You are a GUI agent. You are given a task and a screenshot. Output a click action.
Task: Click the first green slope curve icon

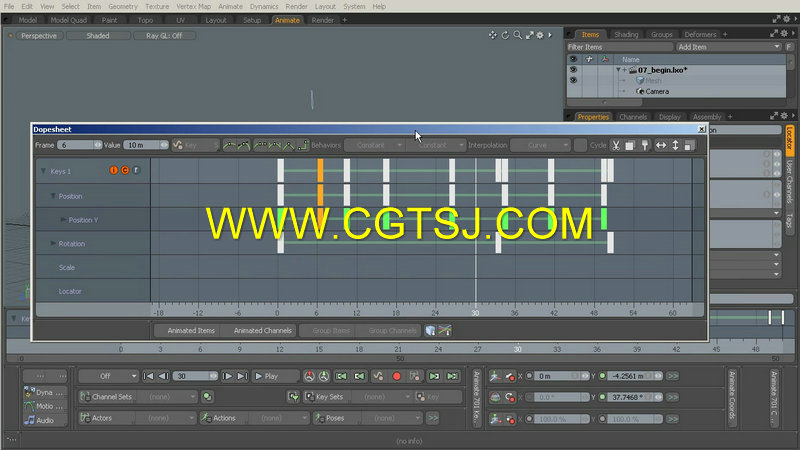coord(230,145)
